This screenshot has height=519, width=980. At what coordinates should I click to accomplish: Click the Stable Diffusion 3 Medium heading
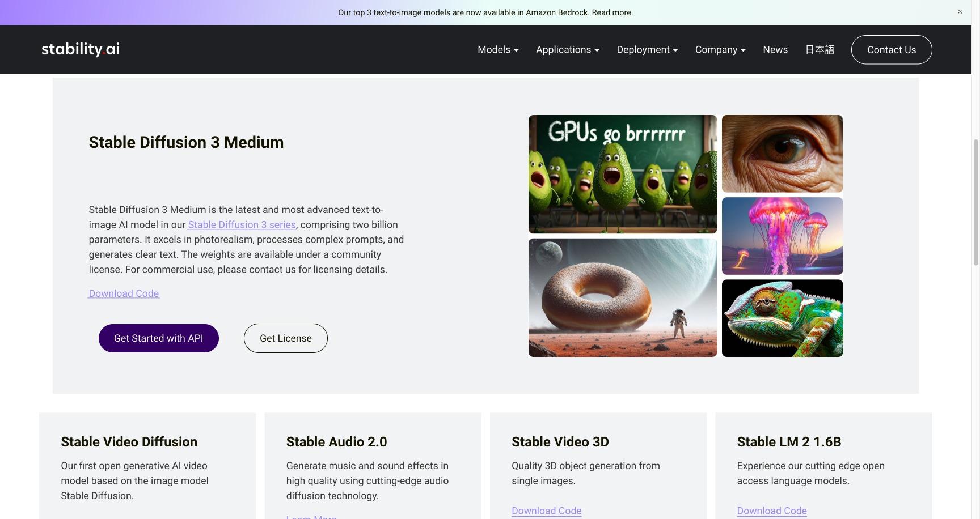(x=186, y=142)
